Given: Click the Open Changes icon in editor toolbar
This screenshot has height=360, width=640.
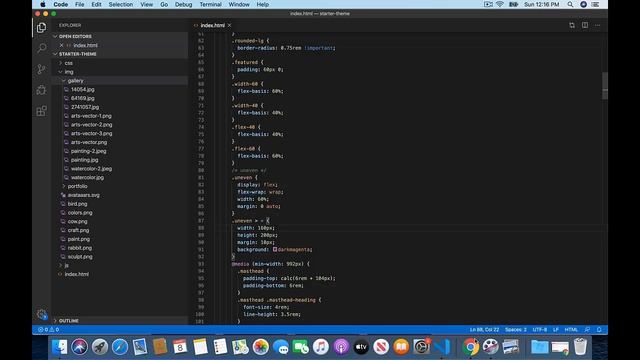Looking at the screenshot, I should point(572,25).
